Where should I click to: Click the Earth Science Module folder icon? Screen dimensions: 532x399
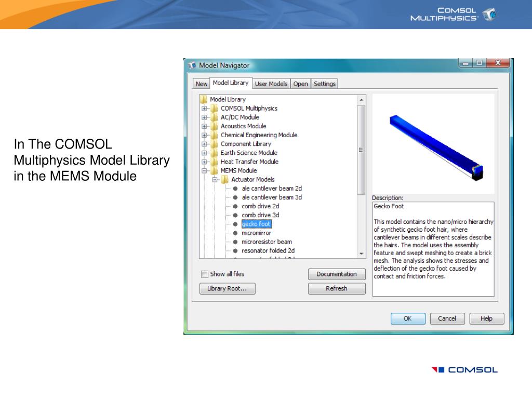click(x=214, y=153)
